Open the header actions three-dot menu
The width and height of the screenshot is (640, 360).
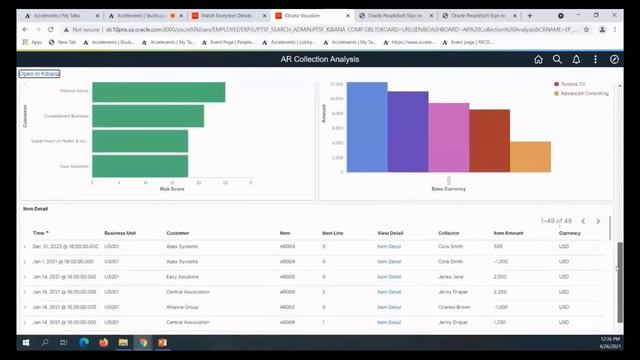coord(595,60)
